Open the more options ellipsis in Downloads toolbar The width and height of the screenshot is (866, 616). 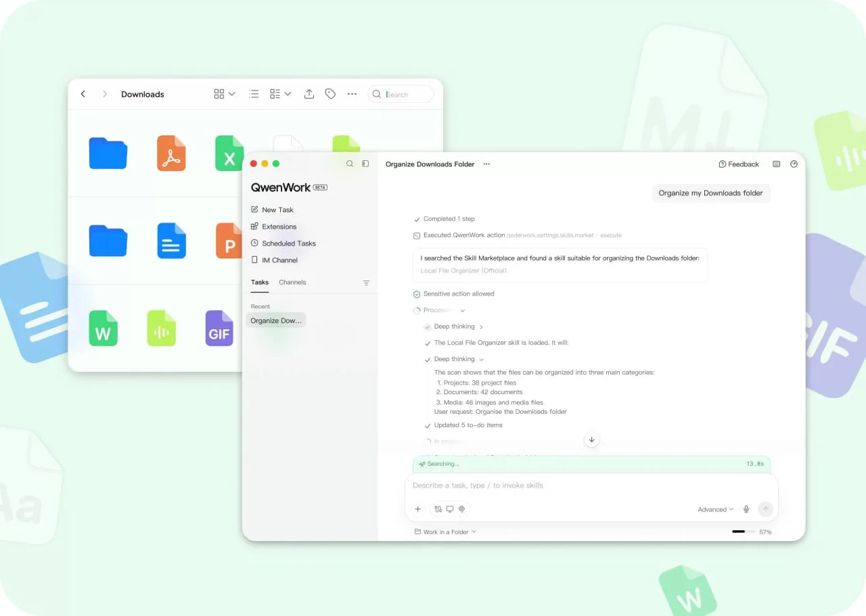click(x=352, y=94)
